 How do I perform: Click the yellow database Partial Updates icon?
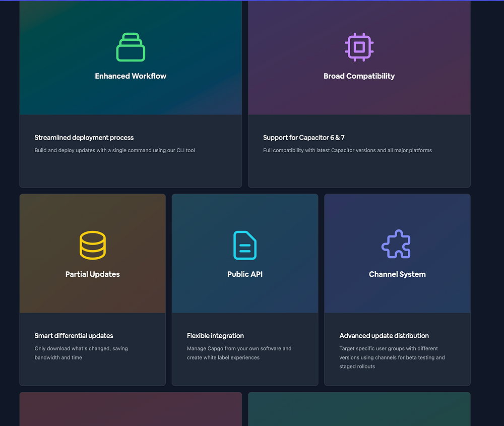93,245
